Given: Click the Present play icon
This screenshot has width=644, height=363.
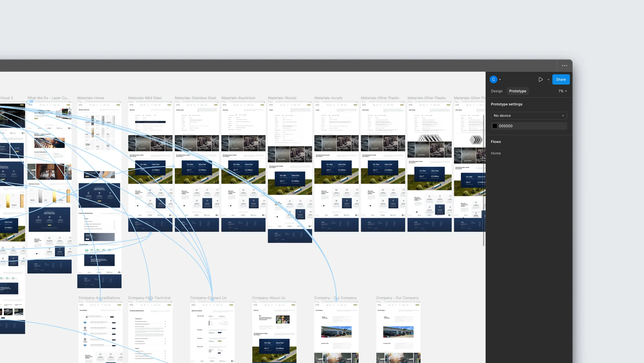Looking at the screenshot, I should [540, 80].
